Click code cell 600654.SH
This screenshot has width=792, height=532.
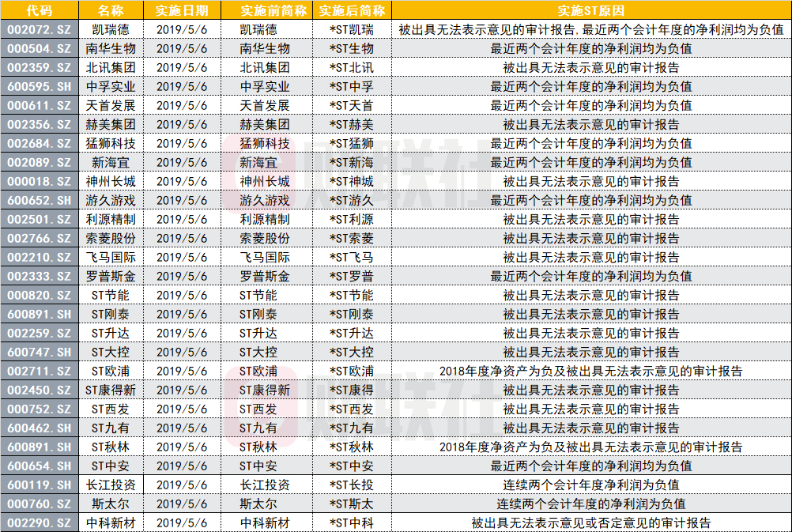pyautogui.click(x=40, y=466)
